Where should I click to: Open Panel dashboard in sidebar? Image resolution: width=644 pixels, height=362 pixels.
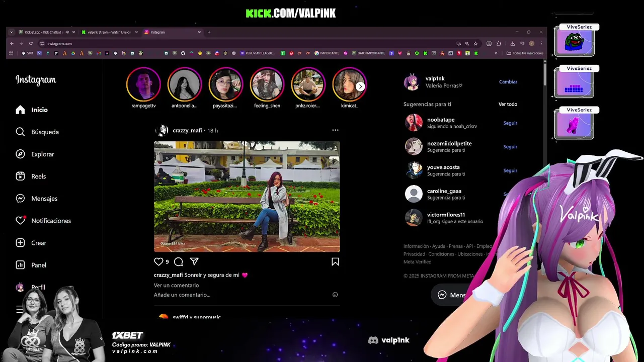point(31,264)
